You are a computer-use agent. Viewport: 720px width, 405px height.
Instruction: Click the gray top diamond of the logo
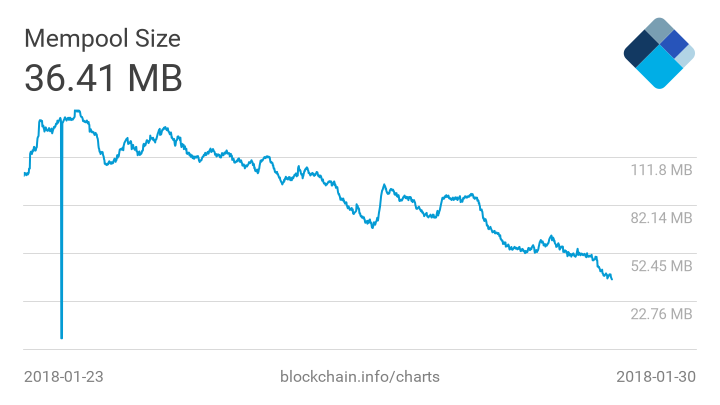pos(659,30)
